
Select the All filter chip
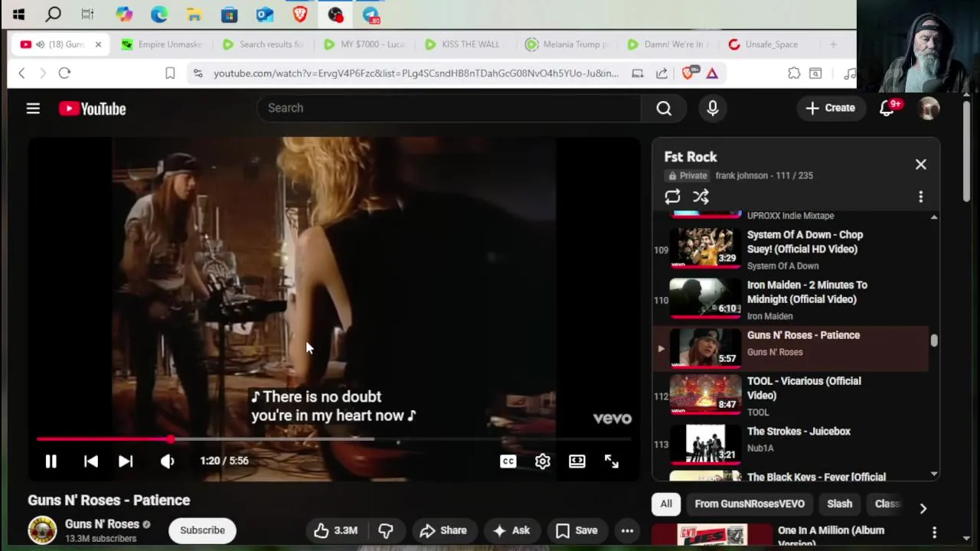pyautogui.click(x=666, y=504)
